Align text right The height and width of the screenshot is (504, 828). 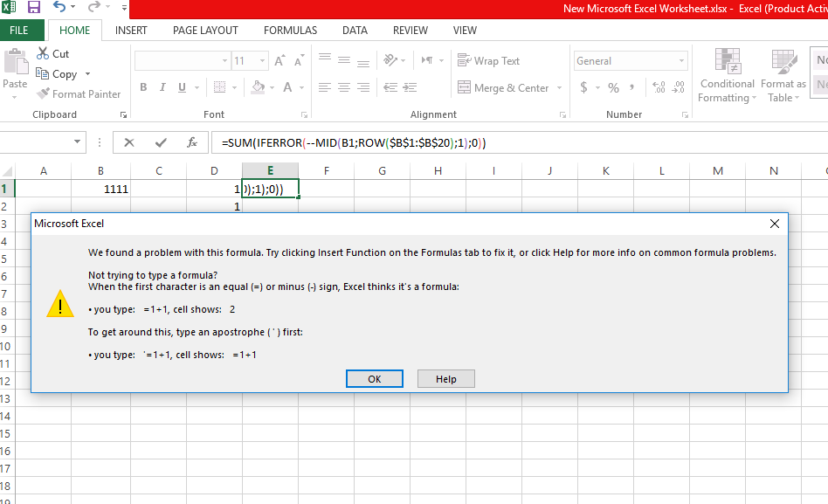pyautogui.click(x=363, y=87)
